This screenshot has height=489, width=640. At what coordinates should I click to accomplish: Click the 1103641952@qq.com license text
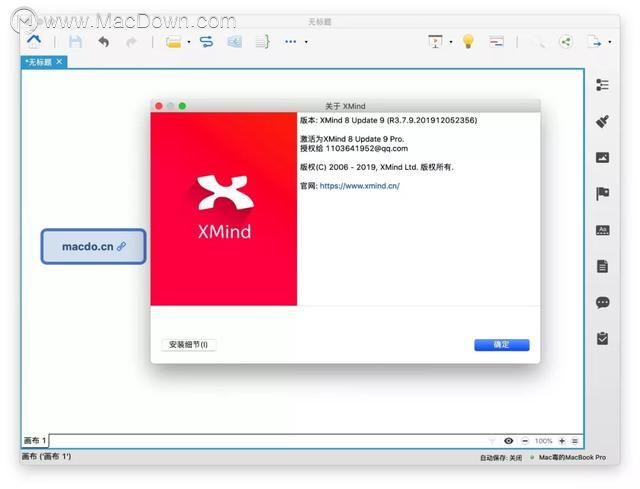367,149
